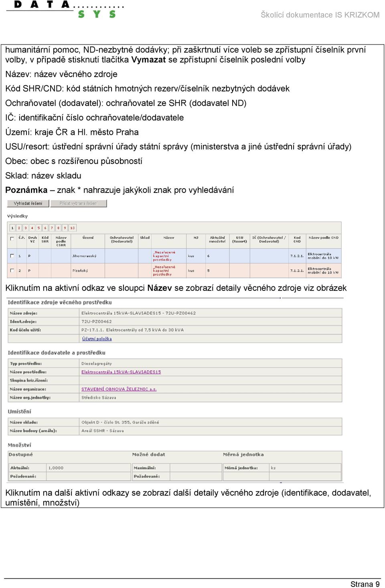This screenshot has width=385, height=588.
Task: Click the Kód SHR column header
Action: pos(45,239)
